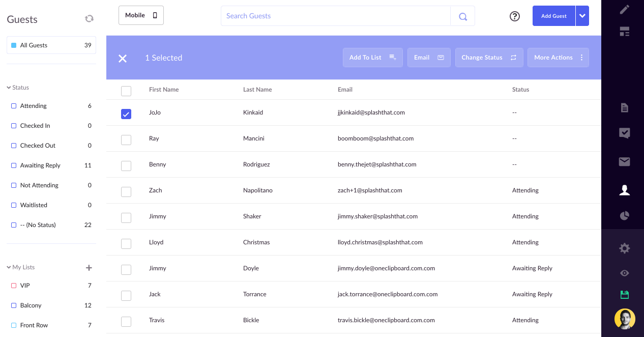Click email jimmy.shaker@splashthat.com
Screen dimensions: 644x337
click(x=377, y=216)
